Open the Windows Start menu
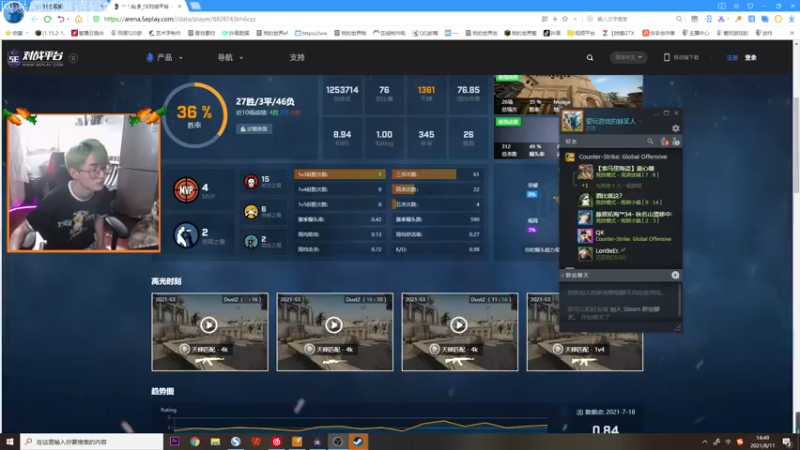 (x=10, y=441)
